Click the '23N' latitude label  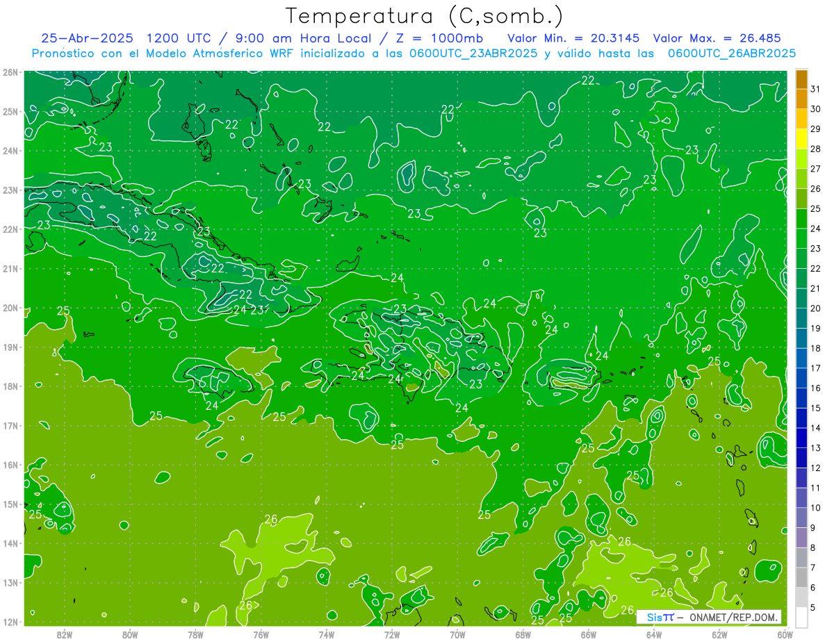tap(10, 190)
